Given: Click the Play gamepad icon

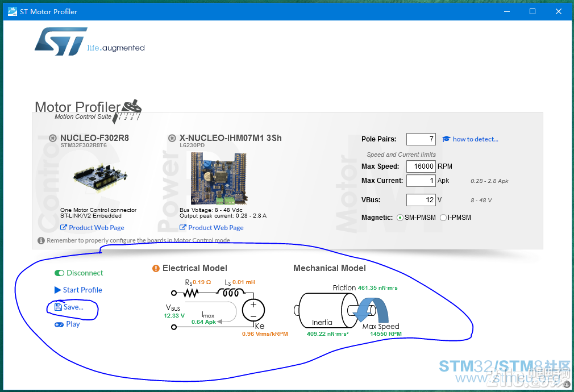Looking at the screenshot, I should [x=59, y=324].
